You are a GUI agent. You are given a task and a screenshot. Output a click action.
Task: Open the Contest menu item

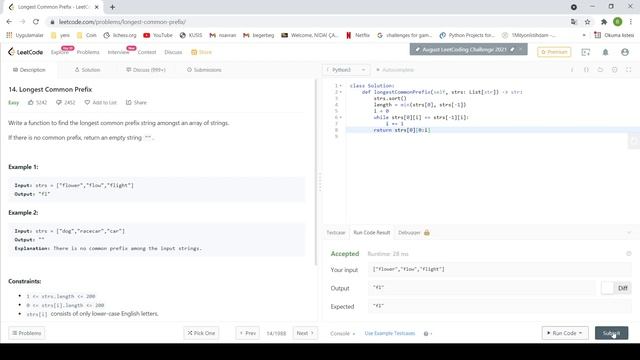click(x=147, y=52)
